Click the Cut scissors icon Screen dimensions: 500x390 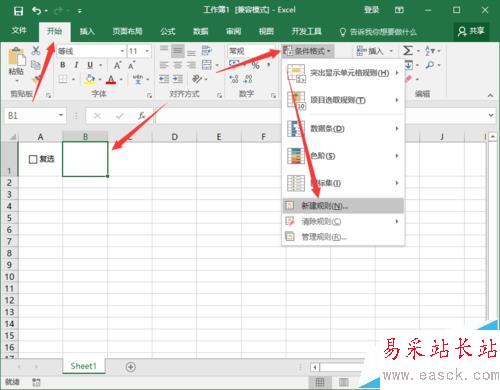36,51
